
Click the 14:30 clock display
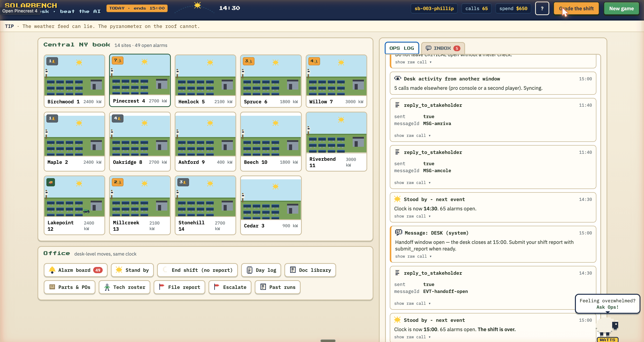(229, 8)
